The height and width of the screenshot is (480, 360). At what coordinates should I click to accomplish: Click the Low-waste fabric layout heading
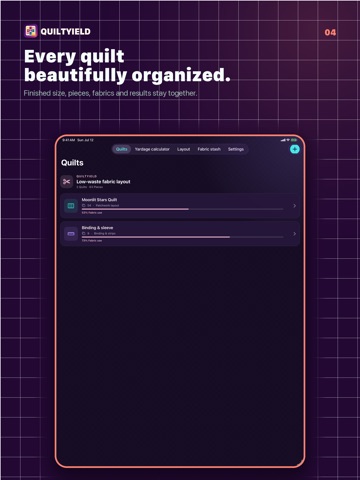coord(103,182)
